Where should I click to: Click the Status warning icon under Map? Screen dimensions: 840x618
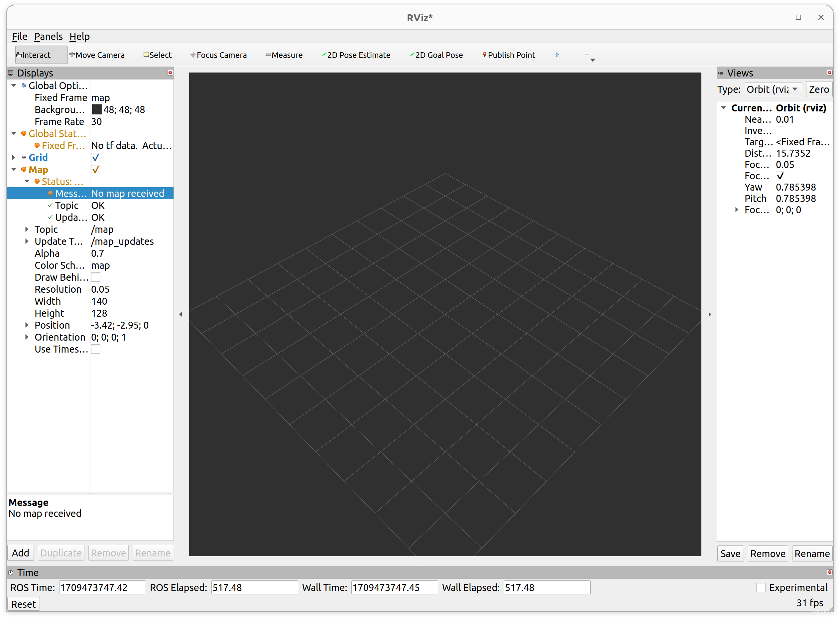(x=37, y=181)
